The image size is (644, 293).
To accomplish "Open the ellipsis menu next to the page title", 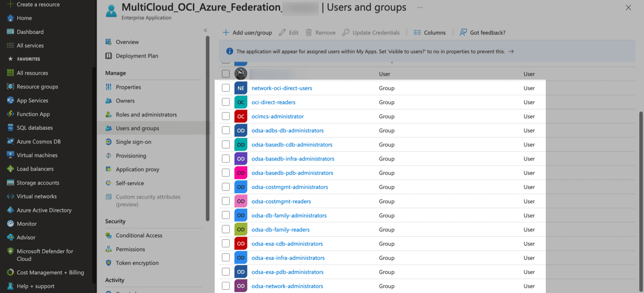I will (420, 8).
